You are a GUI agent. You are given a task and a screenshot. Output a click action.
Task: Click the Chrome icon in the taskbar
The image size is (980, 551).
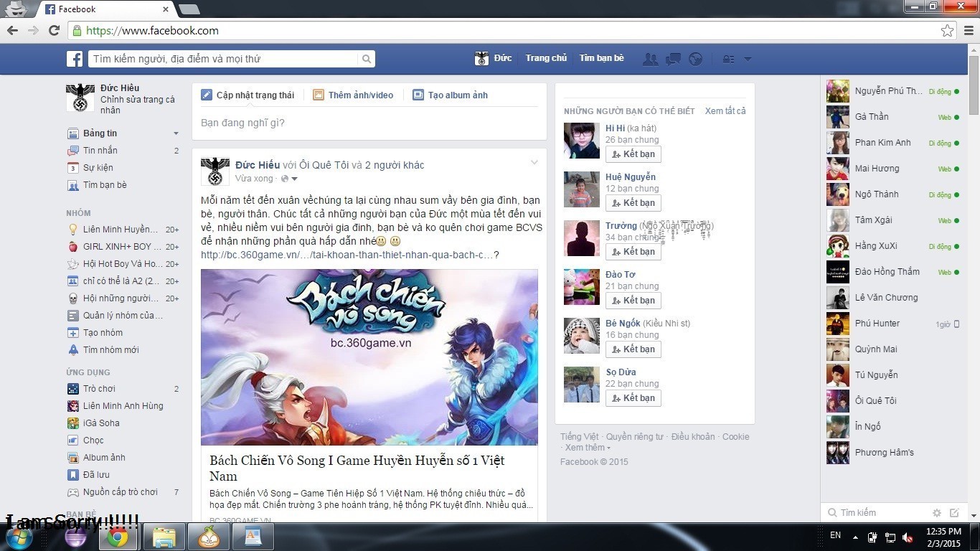(x=117, y=537)
